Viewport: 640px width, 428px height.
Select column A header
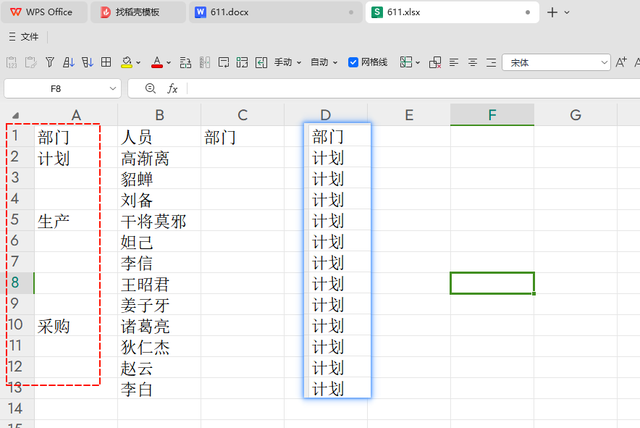point(76,115)
